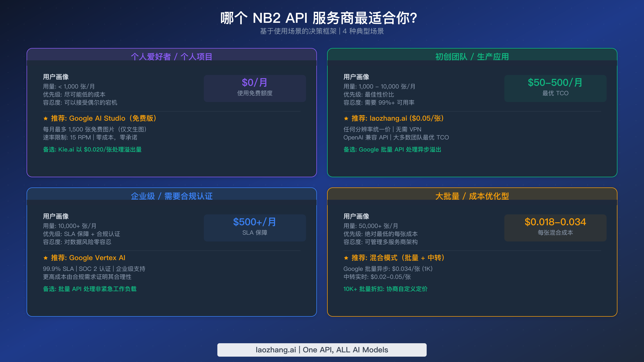Select the 大批量 / 成本优化型 card header
Screen dimensions: 644x362
[x=473, y=196]
